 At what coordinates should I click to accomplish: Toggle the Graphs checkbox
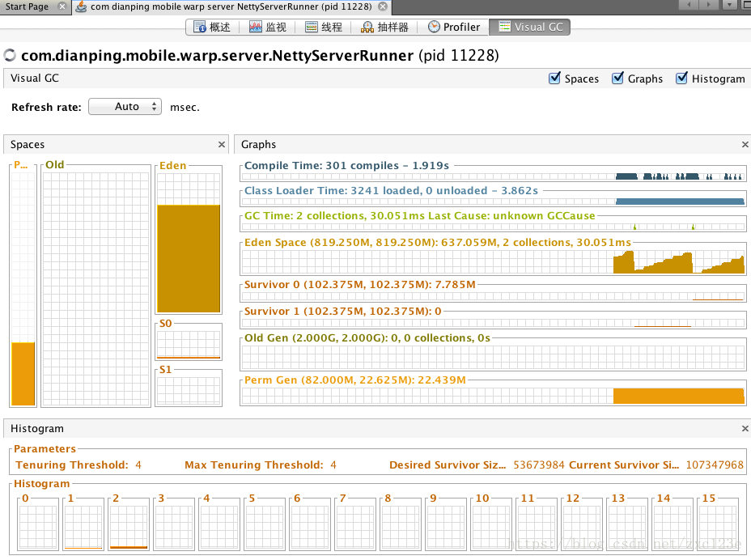coord(617,78)
